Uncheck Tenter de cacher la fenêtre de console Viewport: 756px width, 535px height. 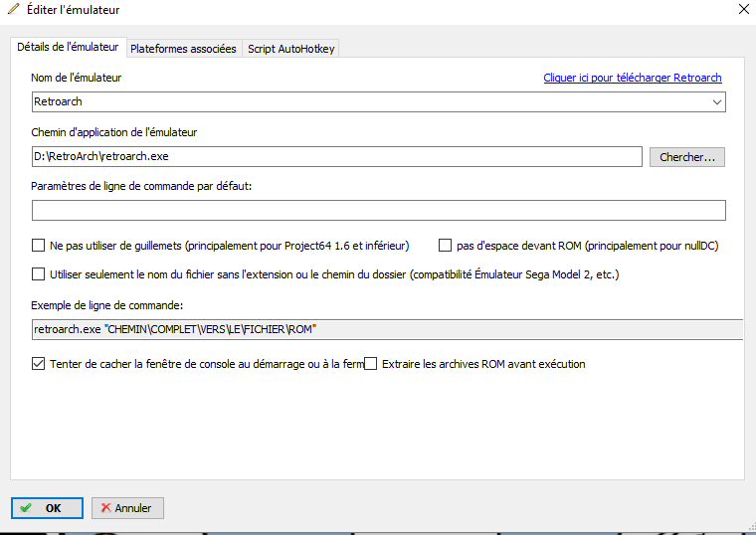[x=38, y=363]
